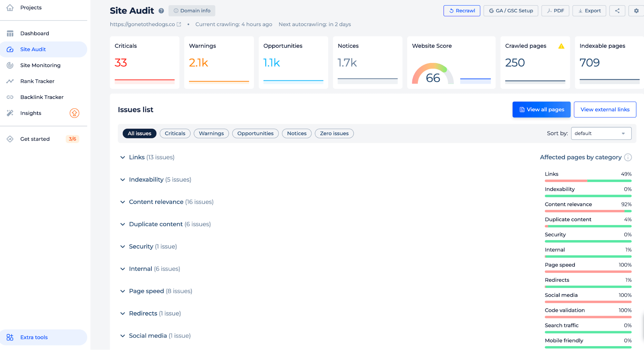Viewport: 644px width, 350px height.
Task: Click the Opportunities filter toggle
Action: [x=255, y=133]
